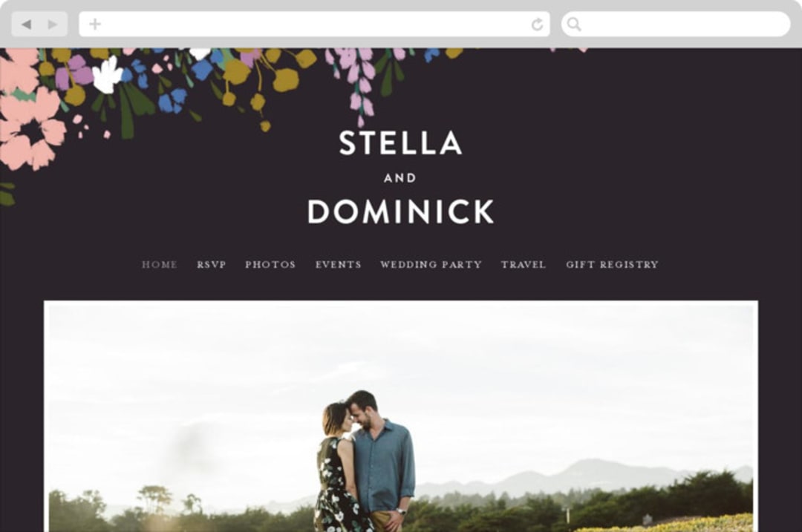Click the magnifying glass search icon
The width and height of the screenshot is (802, 532).
click(x=574, y=24)
